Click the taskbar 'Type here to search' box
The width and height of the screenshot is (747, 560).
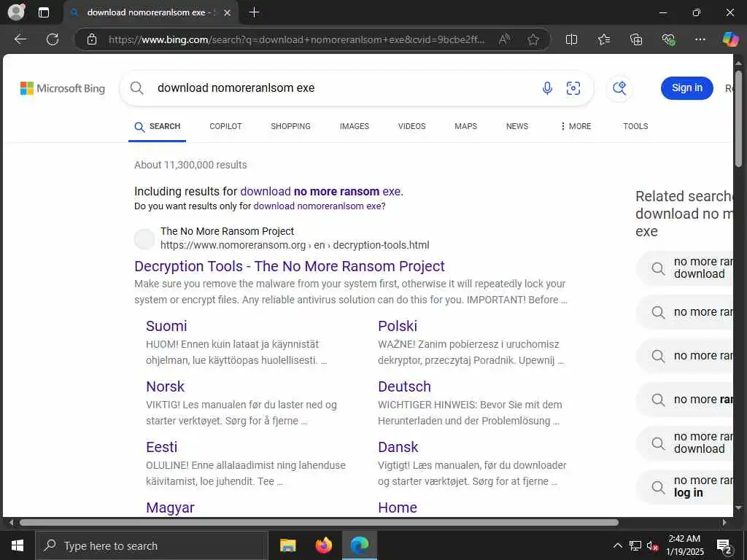[x=152, y=545]
